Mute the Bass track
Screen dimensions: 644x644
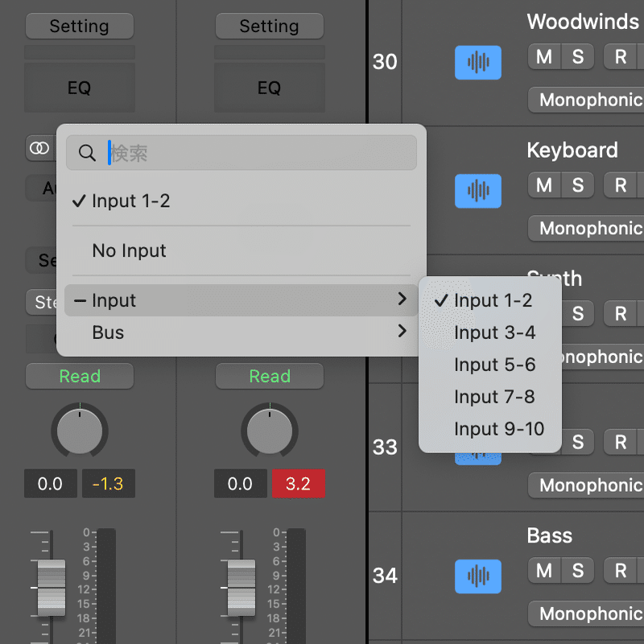544,571
